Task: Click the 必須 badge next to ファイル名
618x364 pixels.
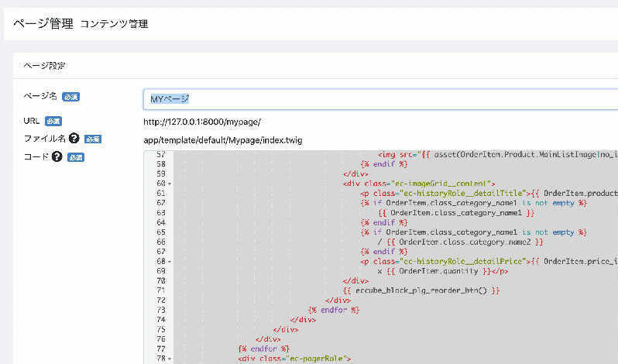Action: click(93, 139)
